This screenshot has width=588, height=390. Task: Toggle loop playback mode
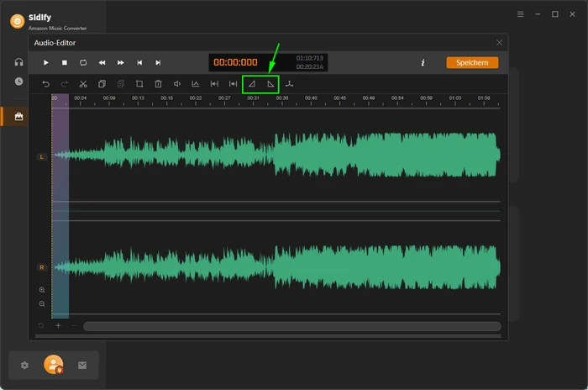click(x=83, y=63)
